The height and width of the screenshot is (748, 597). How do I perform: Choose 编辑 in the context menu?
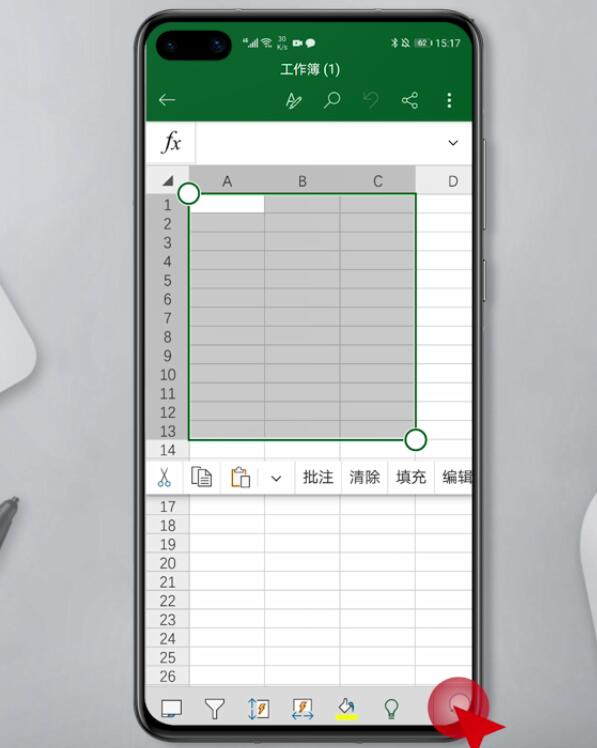pyautogui.click(x=457, y=477)
